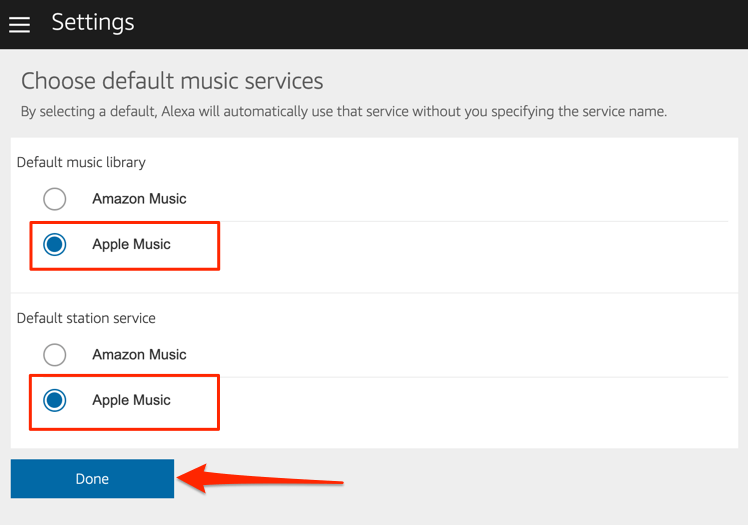748x525 pixels.
Task: Click the Alexa default service description text
Action: [x=343, y=111]
